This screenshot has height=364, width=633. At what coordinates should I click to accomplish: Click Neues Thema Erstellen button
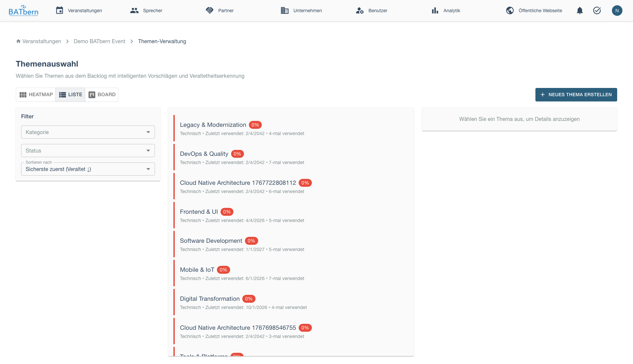pos(576,95)
